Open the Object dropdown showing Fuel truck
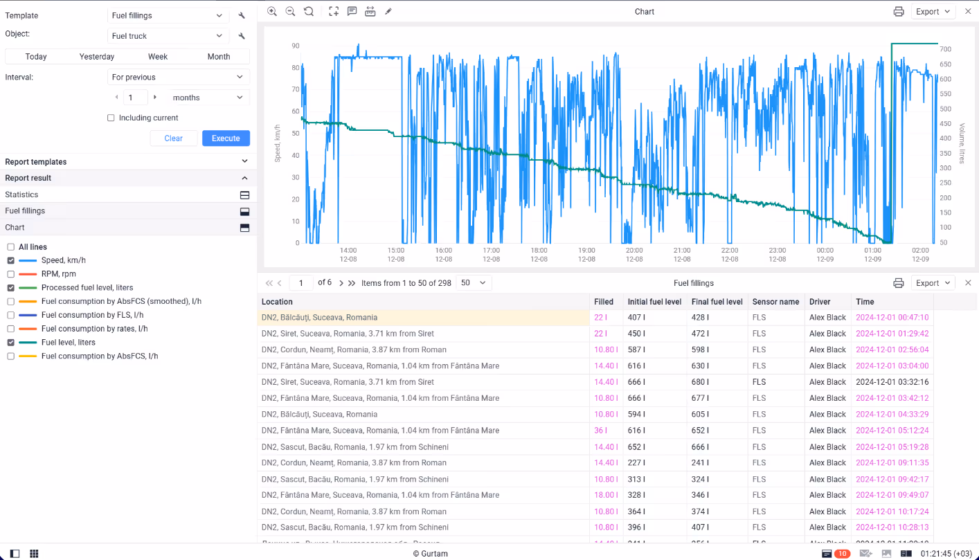 coord(169,36)
